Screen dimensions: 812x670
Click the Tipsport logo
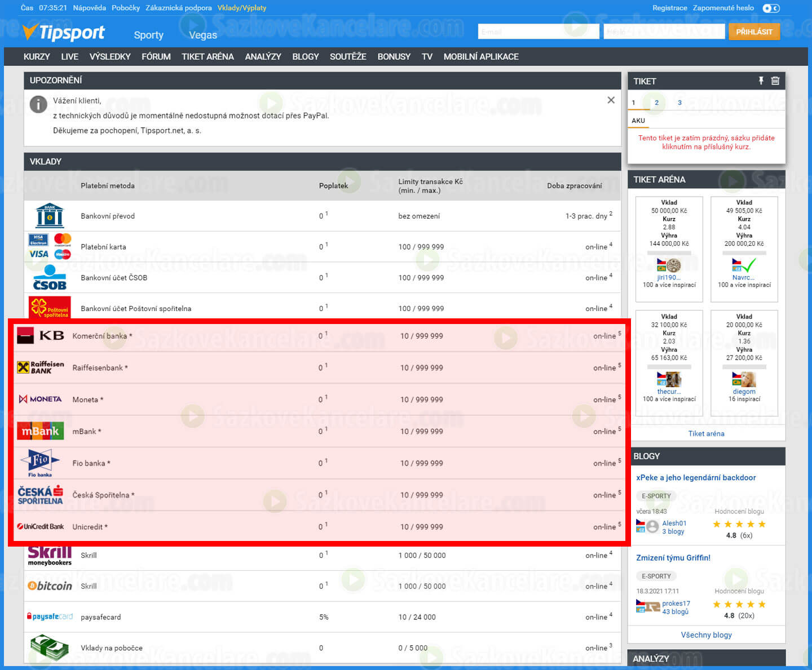(64, 33)
